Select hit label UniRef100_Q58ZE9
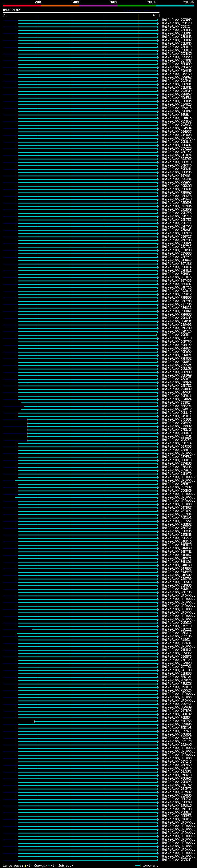Viewport: 197px width, 868px height. tap(177, 440)
